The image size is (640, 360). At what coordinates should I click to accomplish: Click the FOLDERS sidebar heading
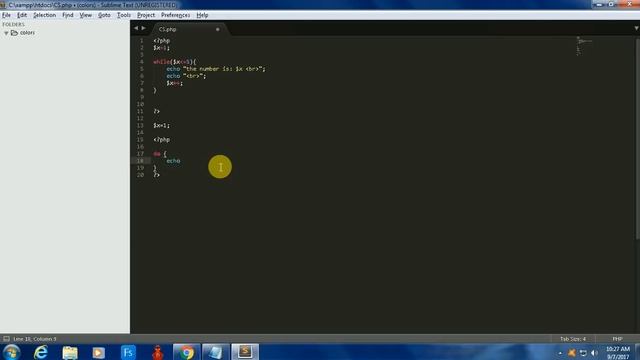[13, 24]
